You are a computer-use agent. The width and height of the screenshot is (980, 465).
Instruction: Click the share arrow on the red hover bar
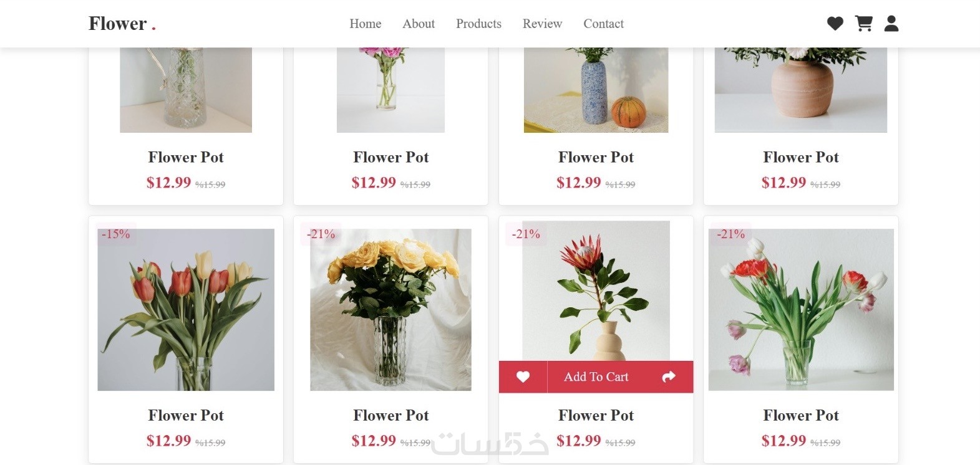coord(669,376)
